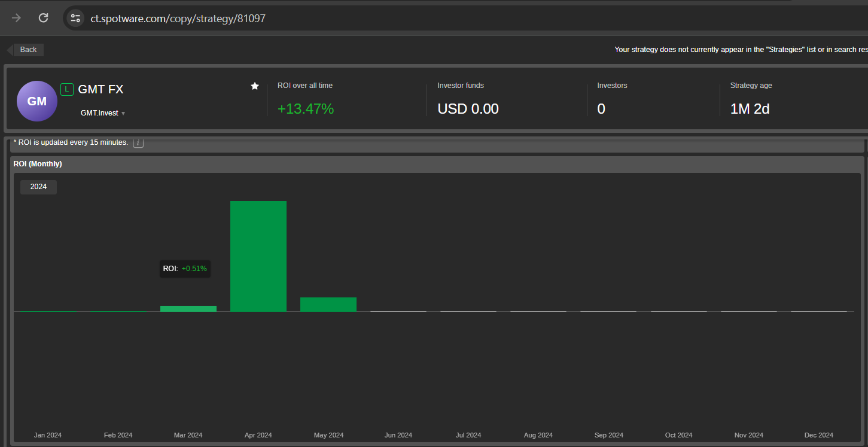The height and width of the screenshot is (447, 868).
Task: Click the ROI (Monthly) panel header
Action: pyautogui.click(x=38, y=164)
